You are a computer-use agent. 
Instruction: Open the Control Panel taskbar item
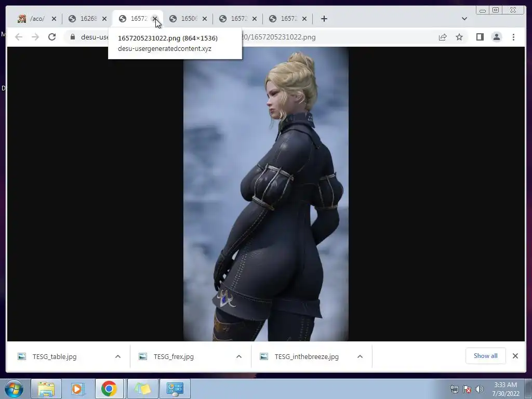[x=175, y=389]
